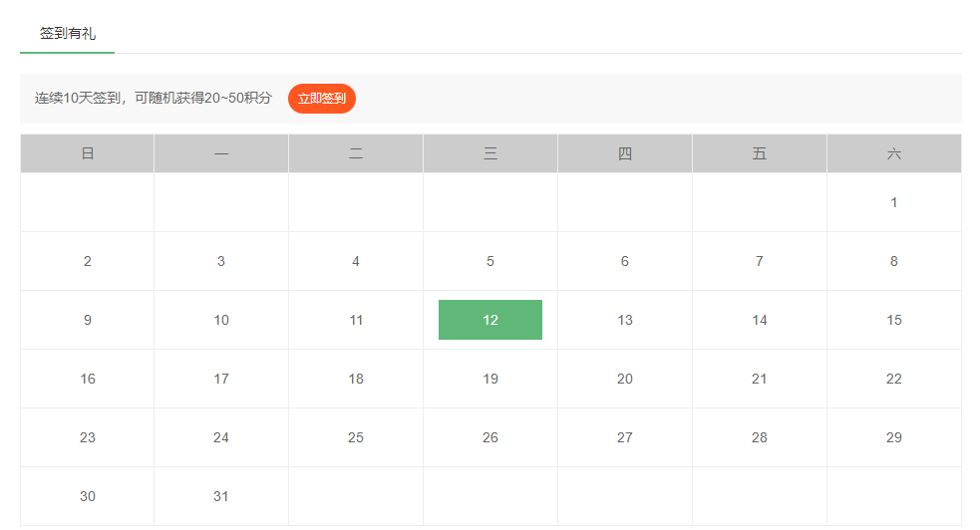
Task: Choose day 29 cell
Action: point(893,437)
